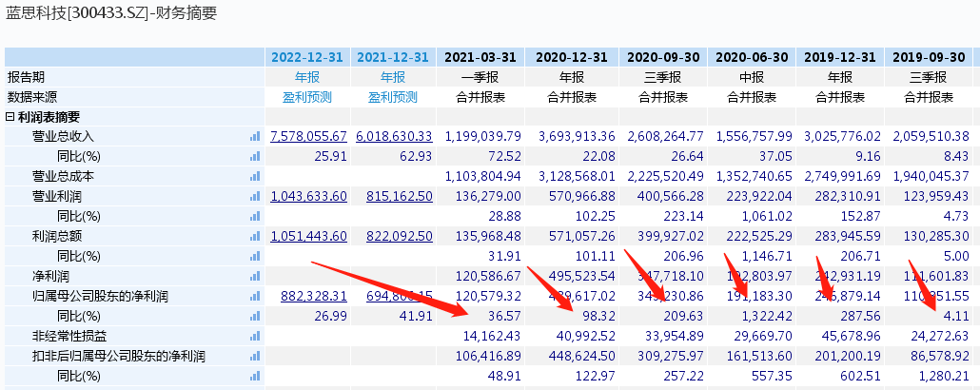Open chart icon for 营业总收入 row
Viewport: 980px width, 390px height.
click(254, 136)
